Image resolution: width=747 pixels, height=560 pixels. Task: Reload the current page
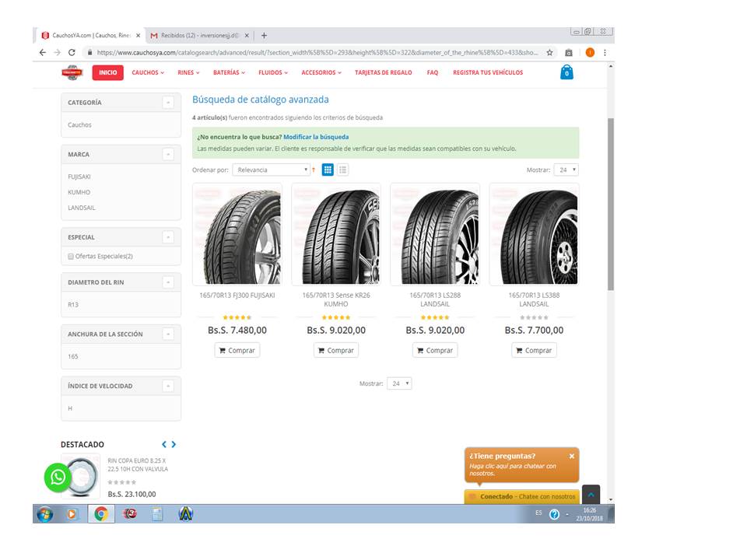(72, 52)
